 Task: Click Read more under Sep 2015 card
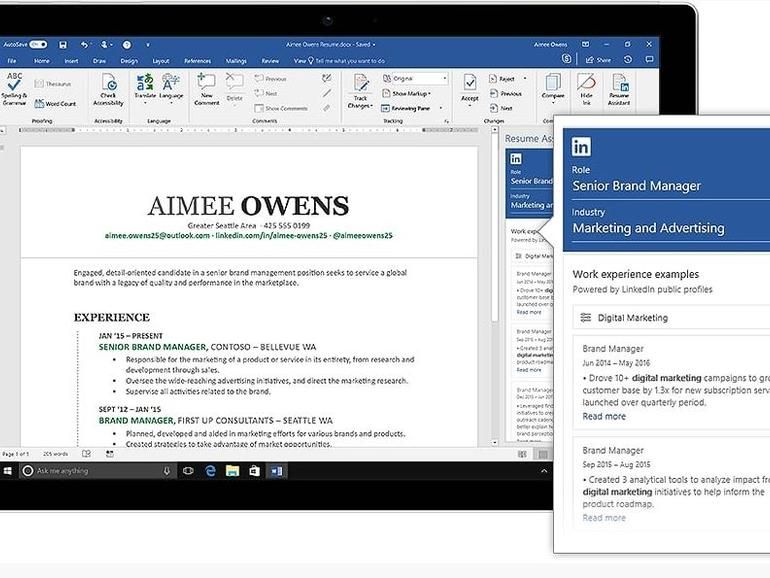[x=604, y=518]
